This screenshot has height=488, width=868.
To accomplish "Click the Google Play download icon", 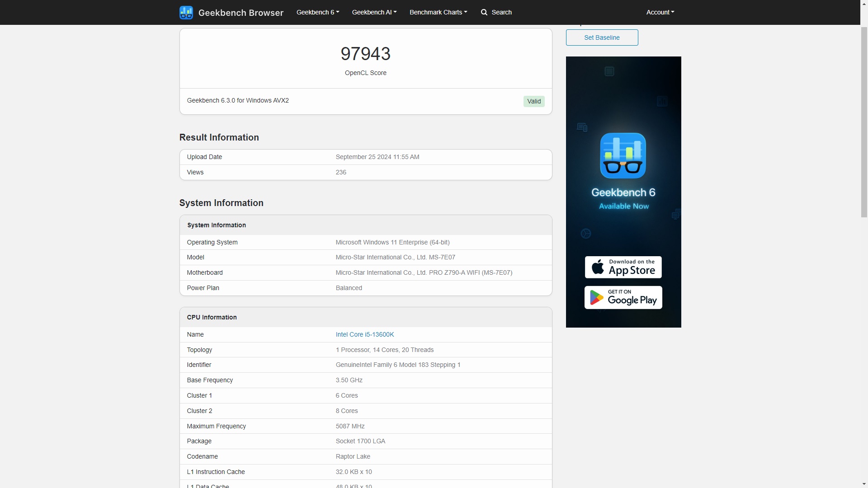I will tap(623, 297).
